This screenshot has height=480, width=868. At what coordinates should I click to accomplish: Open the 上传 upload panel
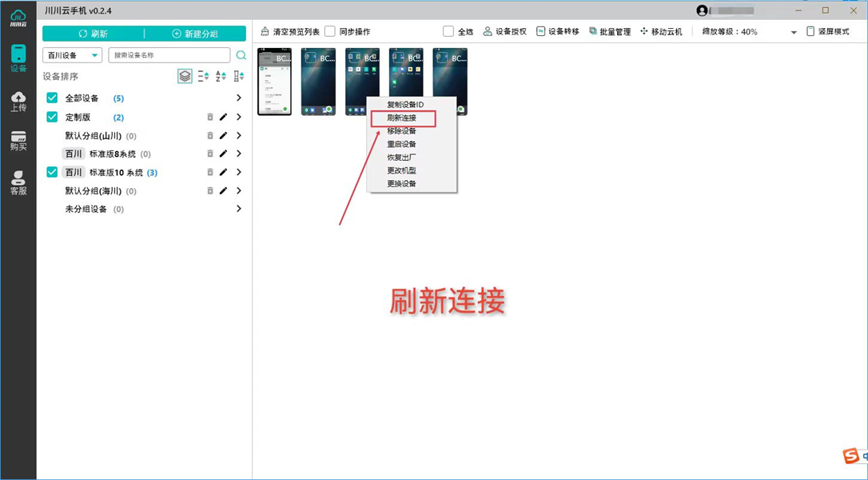(18, 101)
